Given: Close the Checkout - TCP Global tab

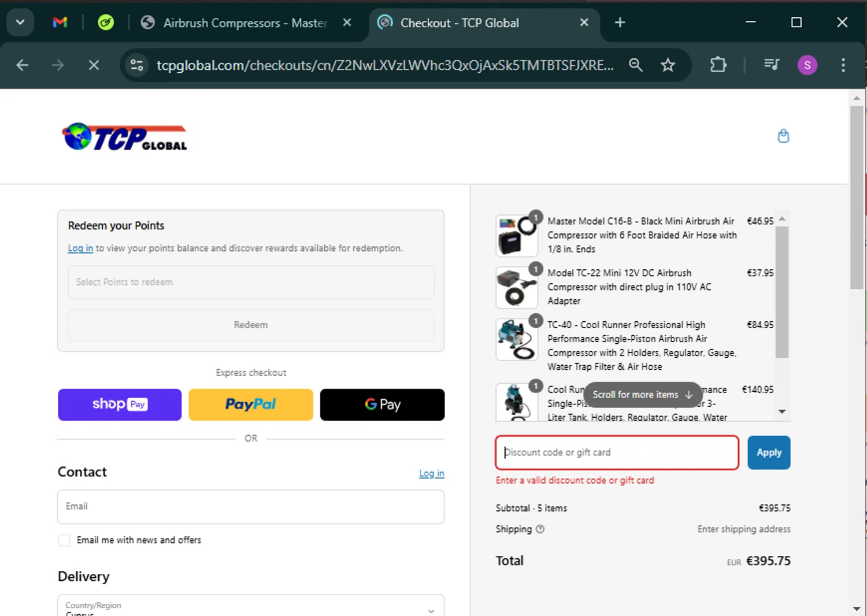Looking at the screenshot, I should tap(584, 23).
